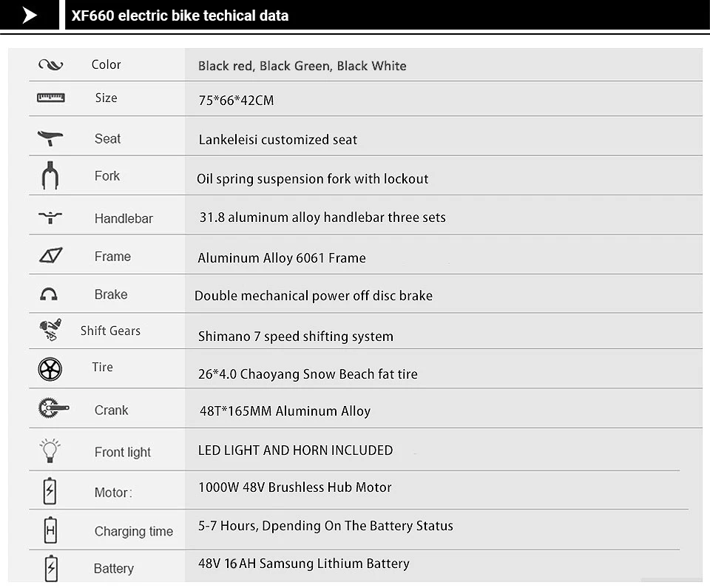Click the Color swirl icon
The image size is (710, 588).
tap(51, 65)
